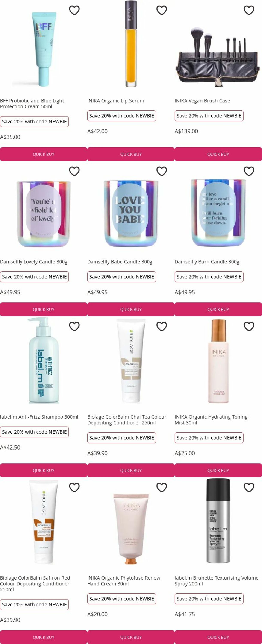The image size is (262, 644).
Task: Toggle wishlist on Biolage Chai Tea Conditioner
Action: click(x=162, y=326)
